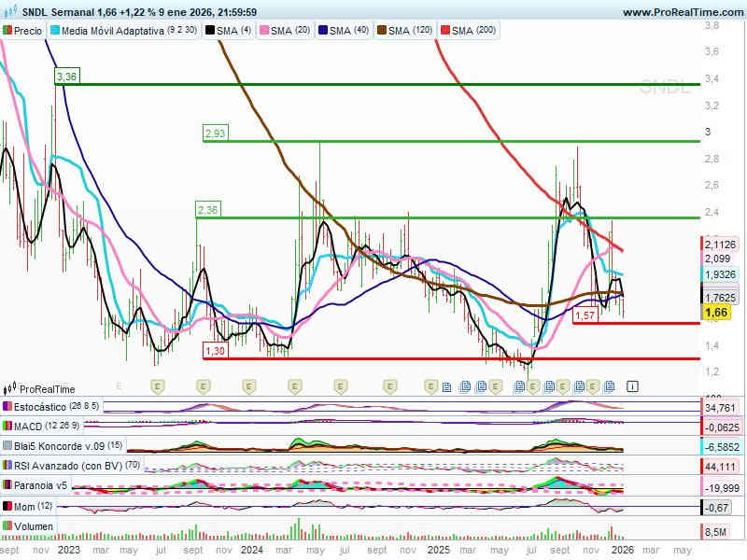The height and width of the screenshot is (560, 747).
Task: Click the Volumen panel icon
Action: tap(8, 526)
